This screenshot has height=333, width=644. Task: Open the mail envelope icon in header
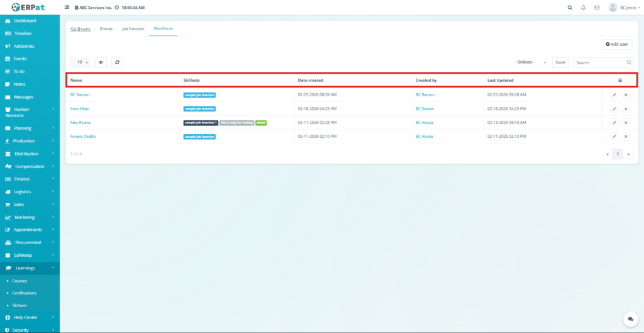pyautogui.click(x=597, y=8)
